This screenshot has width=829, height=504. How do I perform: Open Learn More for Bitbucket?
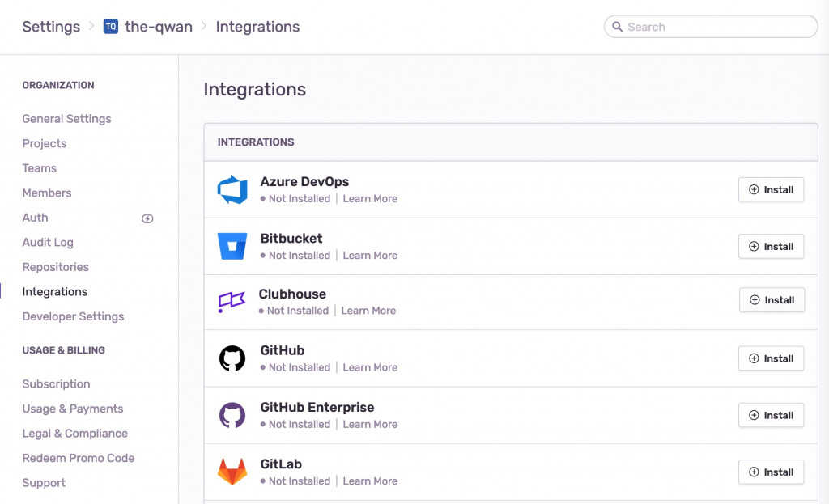point(370,255)
